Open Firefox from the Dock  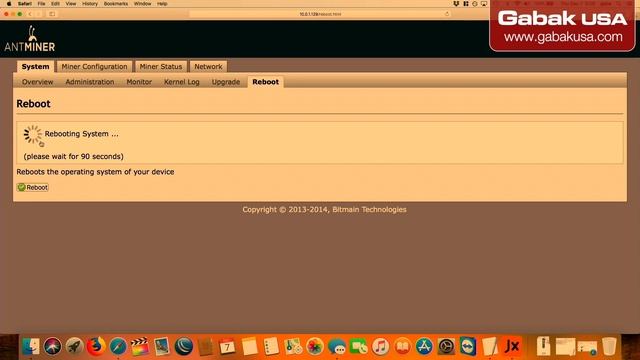pyautogui.click(x=96, y=347)
